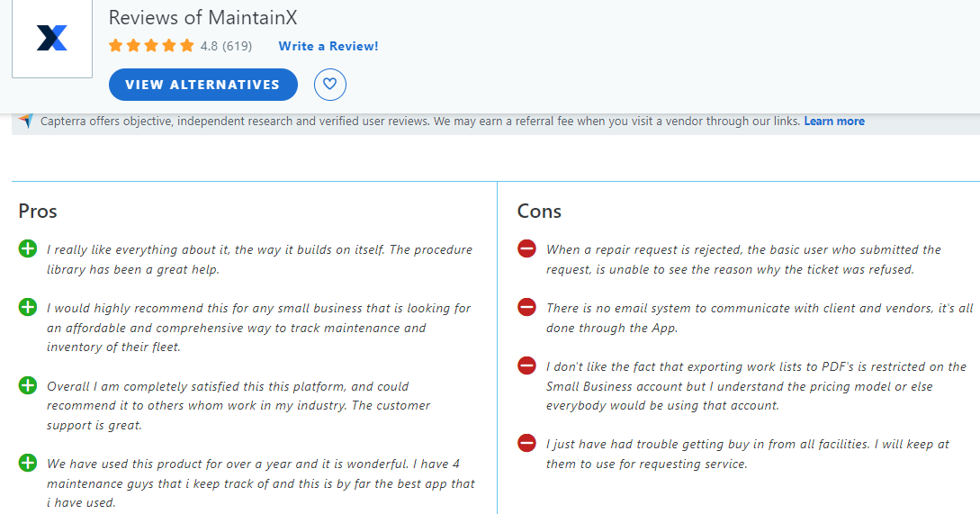Click green plus icon beside small business recommendation
This screenshot has width=980, height=514.
[x=28, y=307]
